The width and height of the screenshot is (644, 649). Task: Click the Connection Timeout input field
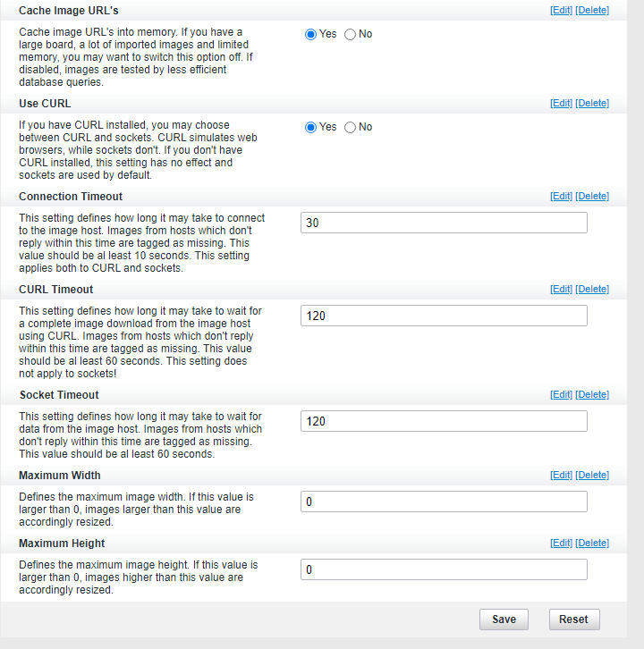[444, 223]
